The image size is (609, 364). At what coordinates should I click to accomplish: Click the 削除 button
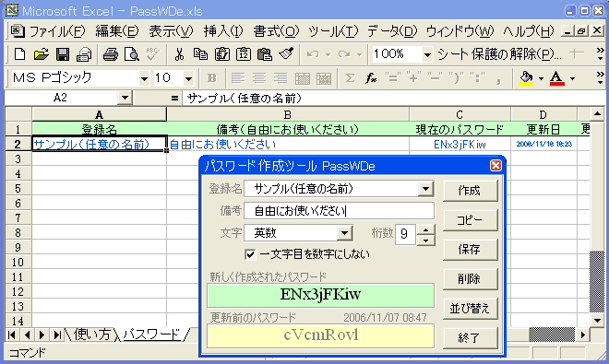[x=470, y=279]
